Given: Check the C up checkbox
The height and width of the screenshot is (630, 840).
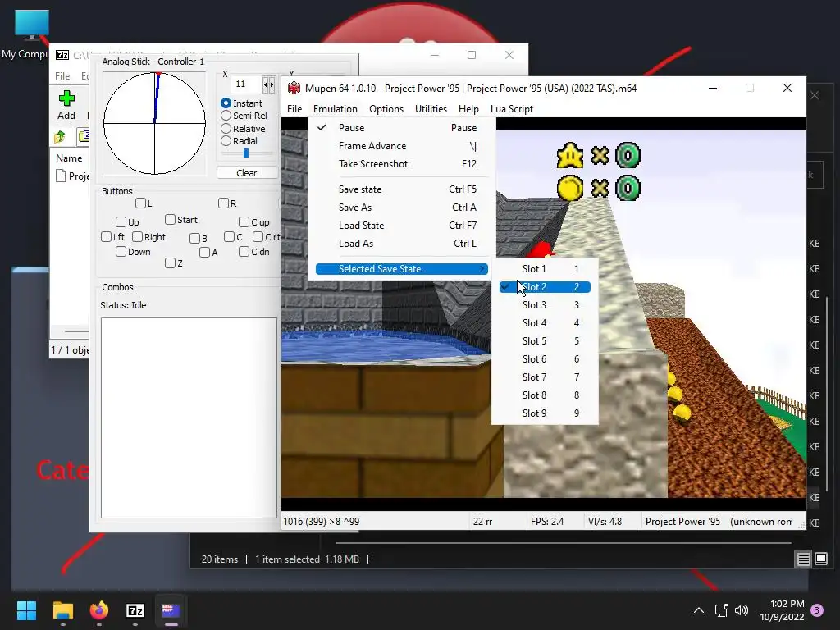Looking at the screenshot, I should point(244,221).
